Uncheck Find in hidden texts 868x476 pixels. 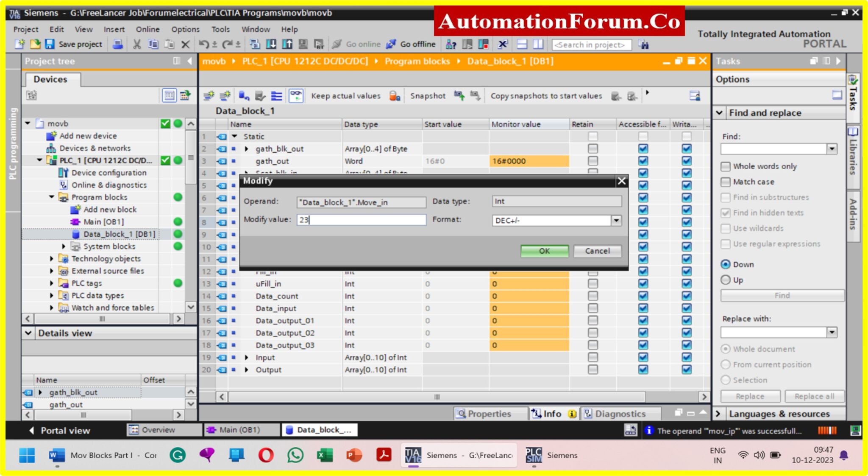[726, 213]
